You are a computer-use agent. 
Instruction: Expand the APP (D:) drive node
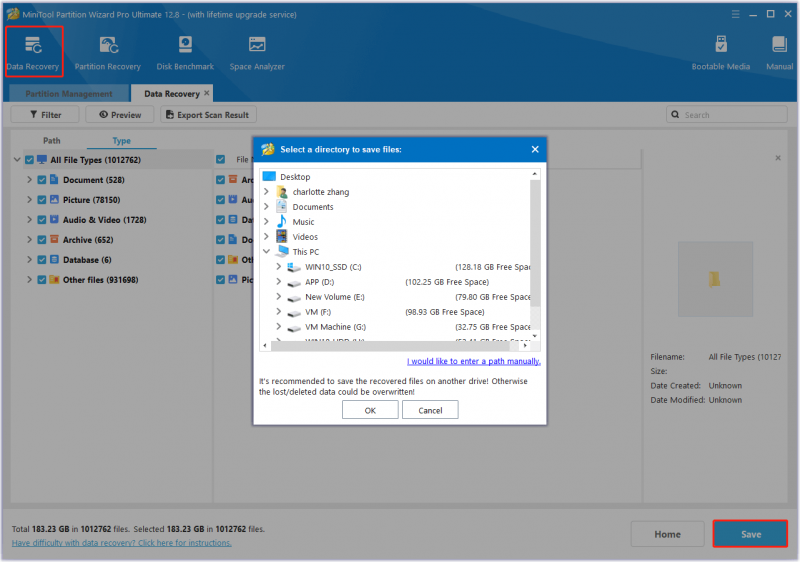279,282
